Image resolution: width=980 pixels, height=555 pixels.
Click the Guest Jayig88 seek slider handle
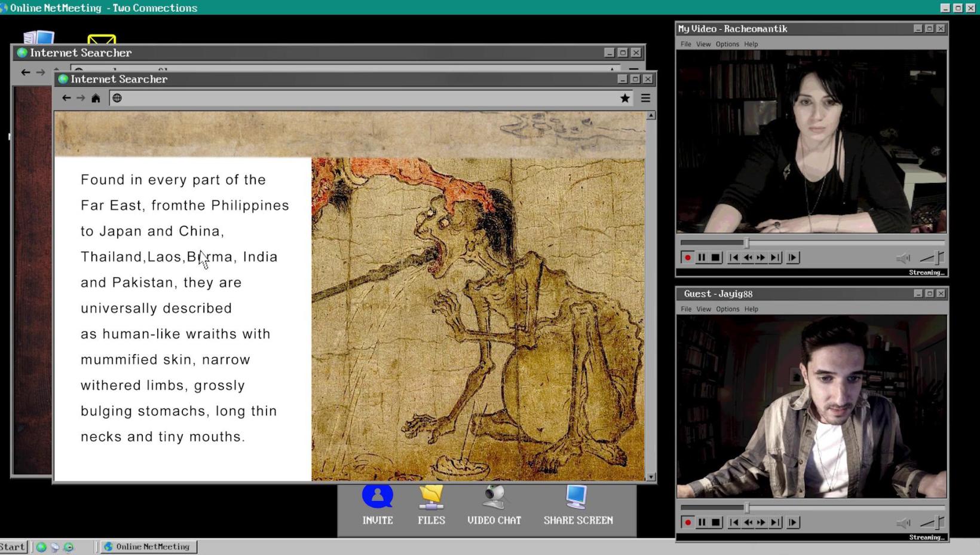(x=746, y=508)
